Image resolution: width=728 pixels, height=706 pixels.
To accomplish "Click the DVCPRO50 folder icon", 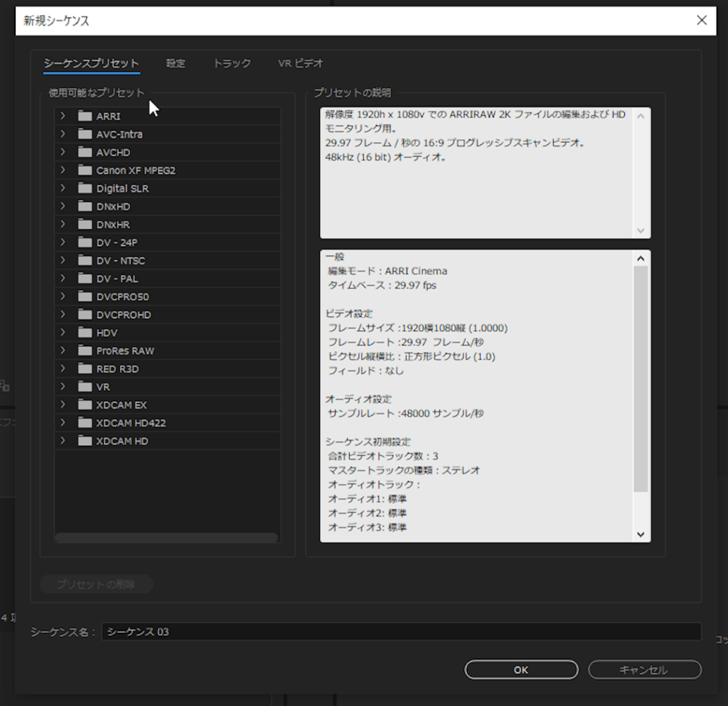I will tap(85, 296).
